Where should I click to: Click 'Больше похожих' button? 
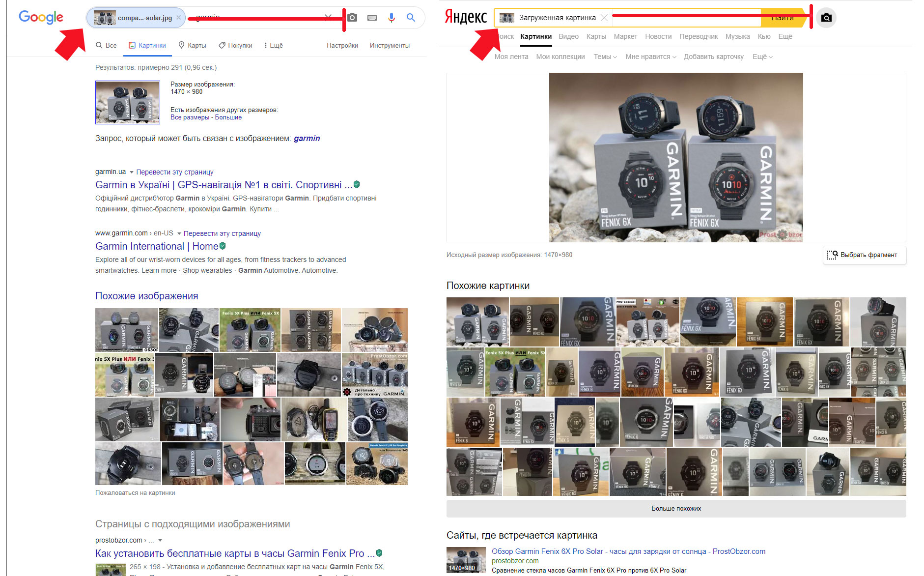pyautogui.click(x=676, y=508)
